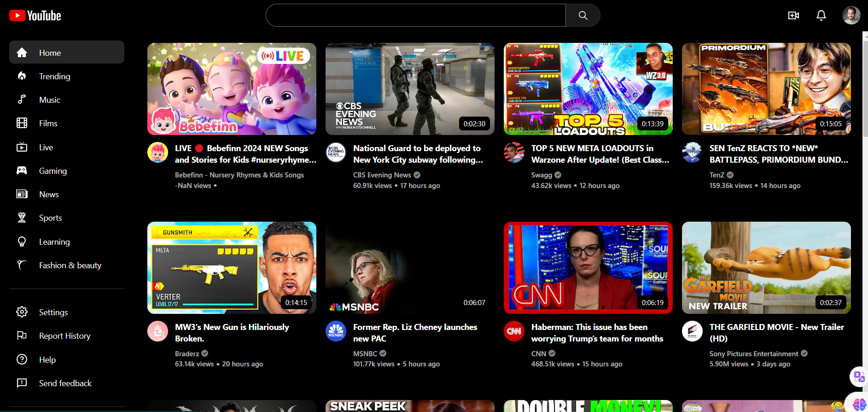Click the YouTube logo
868x412 pixels.
point(35,16)
